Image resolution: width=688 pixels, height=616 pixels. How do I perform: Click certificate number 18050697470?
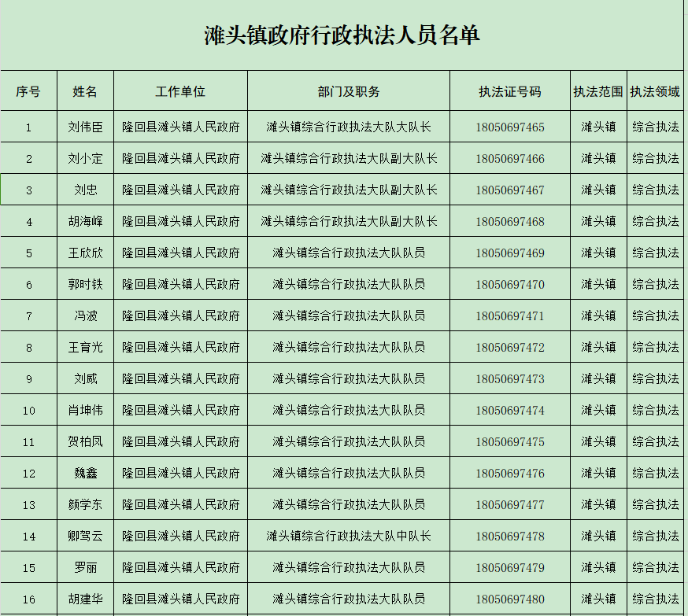[510, 284]
